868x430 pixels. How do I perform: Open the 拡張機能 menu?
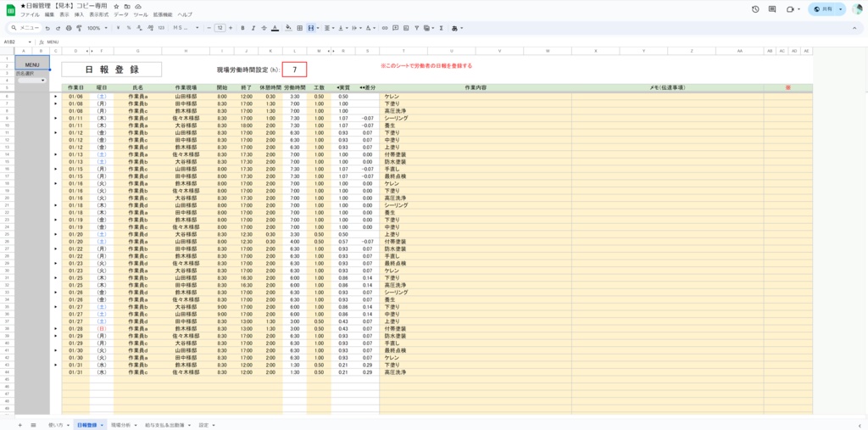162,14
